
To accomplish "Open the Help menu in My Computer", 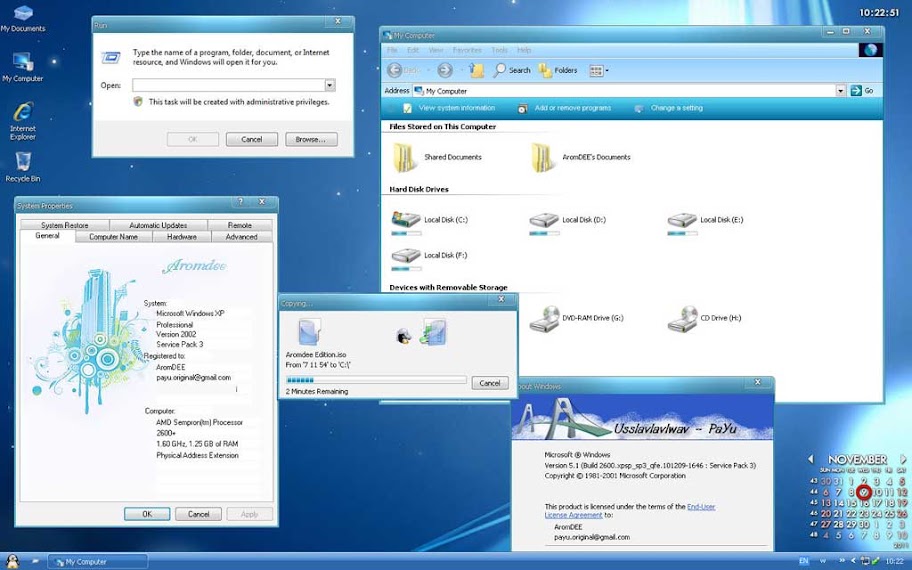I will point(524,51).
